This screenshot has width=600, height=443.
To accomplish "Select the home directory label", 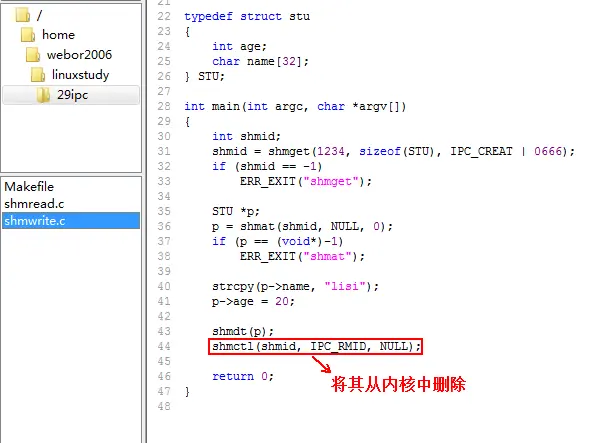I will 58,35.
